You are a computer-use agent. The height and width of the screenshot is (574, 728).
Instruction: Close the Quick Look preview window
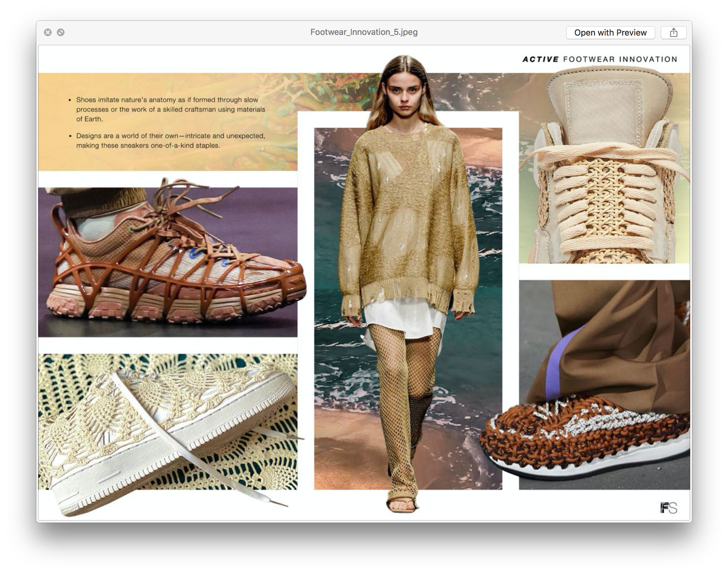[48, 32]
